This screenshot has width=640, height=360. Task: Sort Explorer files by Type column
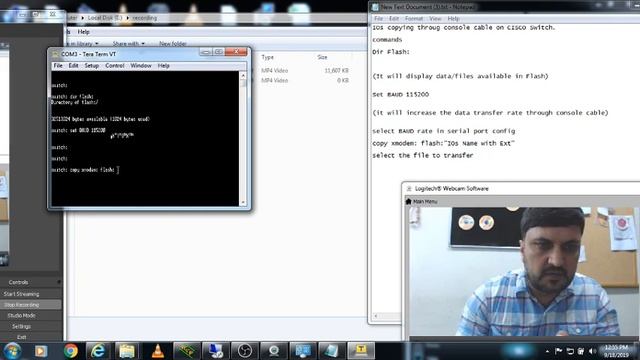(x=267, y=57)
